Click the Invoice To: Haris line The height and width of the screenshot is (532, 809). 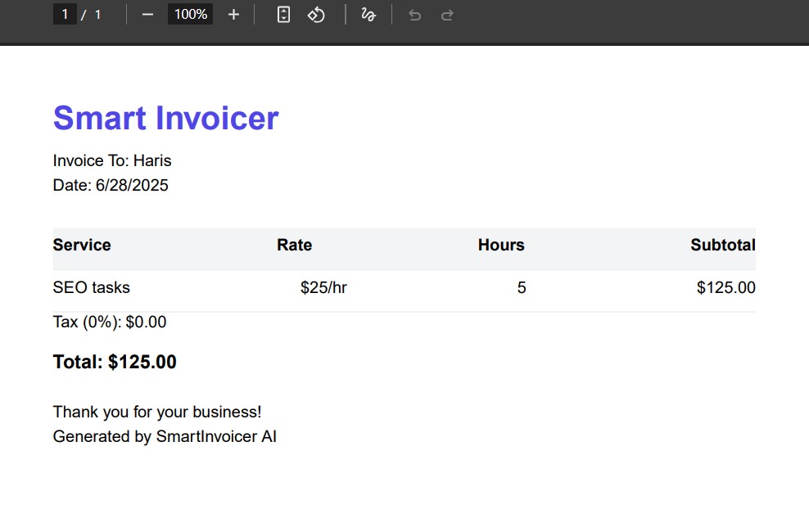tap(112, 160)
